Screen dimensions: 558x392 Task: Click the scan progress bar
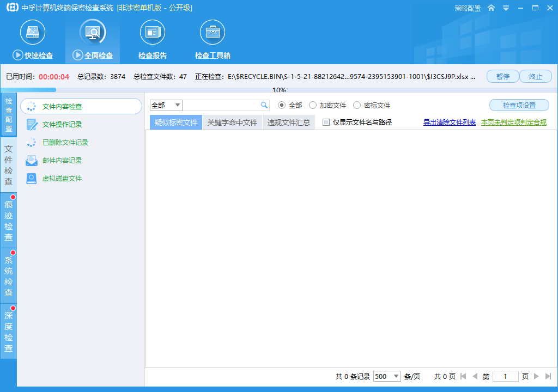(279, 90)
